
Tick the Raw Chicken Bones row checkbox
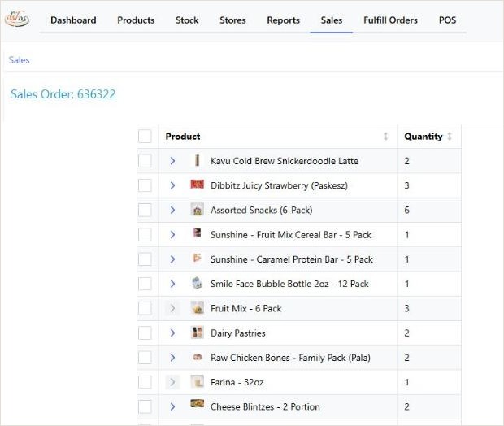pos(145,358)
